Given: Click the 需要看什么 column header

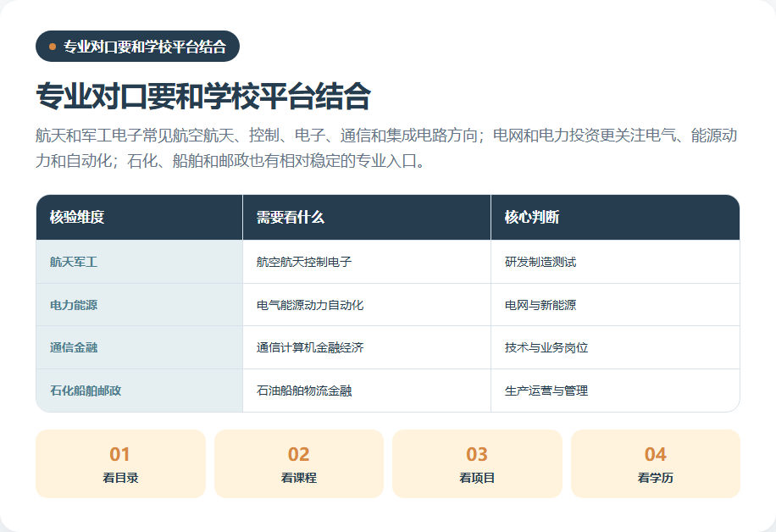Looking at the screenshot, I should click(367, 217).
